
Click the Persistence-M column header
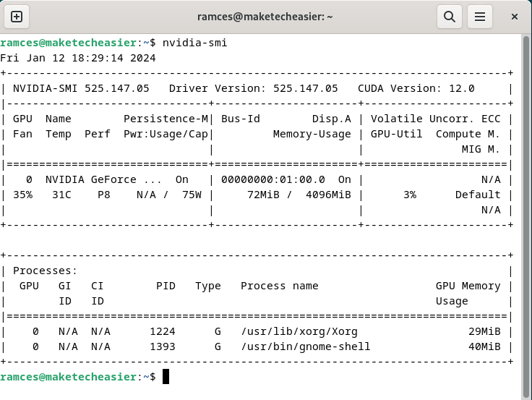[166, 119]
